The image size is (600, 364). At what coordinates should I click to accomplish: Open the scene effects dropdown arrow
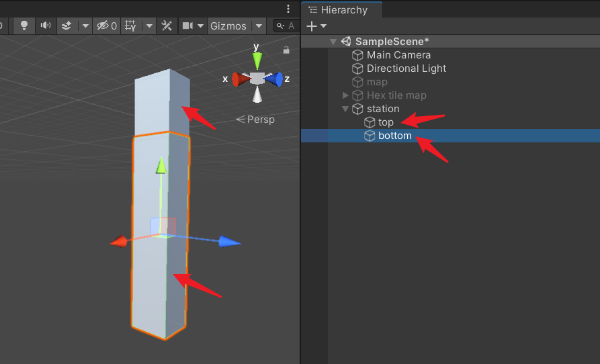[x=85, y=26]
